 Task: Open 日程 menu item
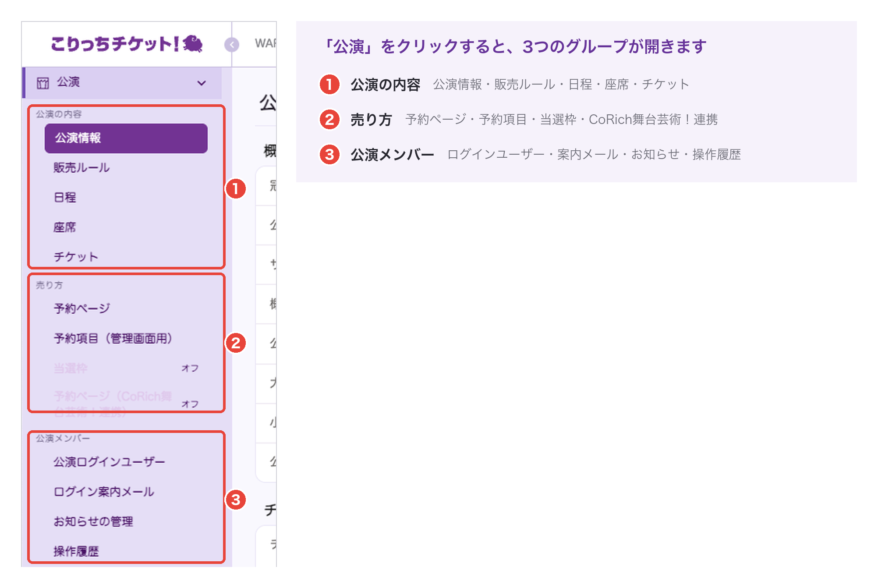click(x=65, y=198)
